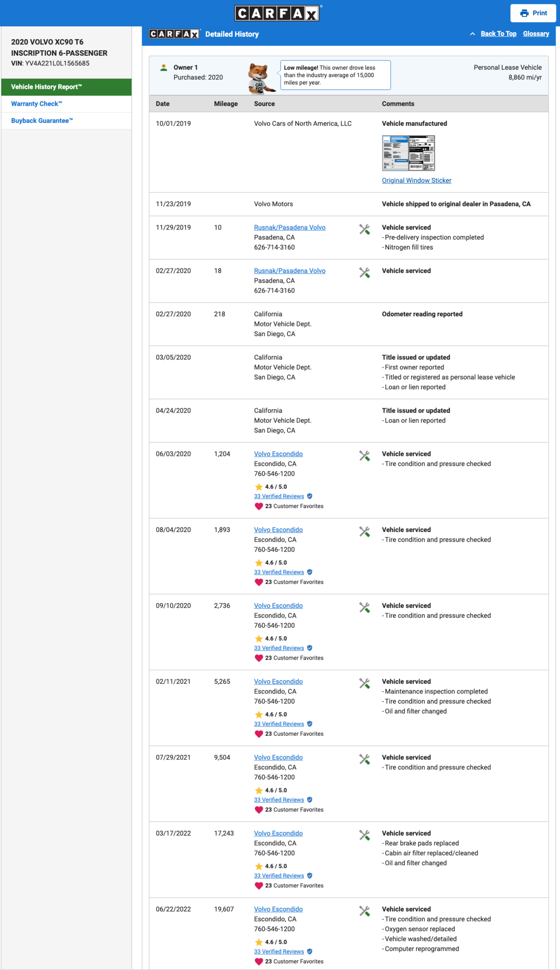Viewport: 560px width, 970px height.
Task: Open the Glossary link
Action: click(x=536, y=33)
